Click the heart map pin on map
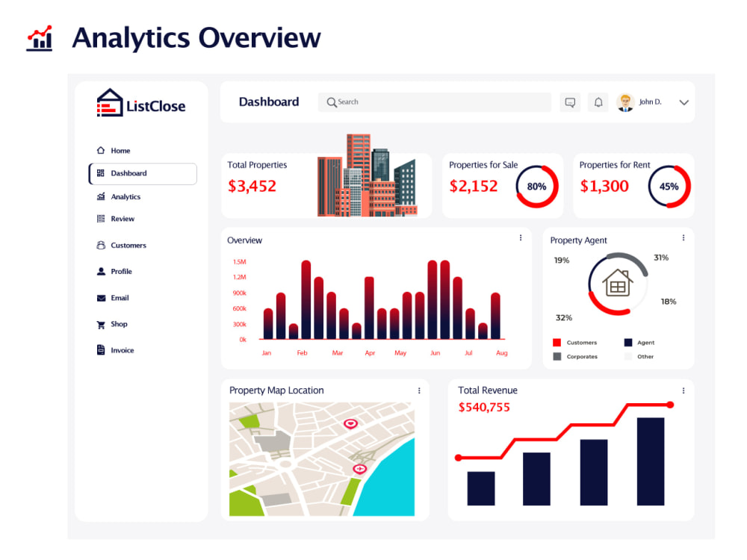Screen dimensions: 747x560 350,423
